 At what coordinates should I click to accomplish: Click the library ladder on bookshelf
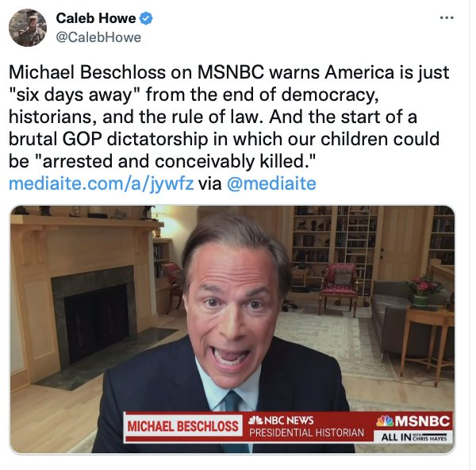click(357, 252)
